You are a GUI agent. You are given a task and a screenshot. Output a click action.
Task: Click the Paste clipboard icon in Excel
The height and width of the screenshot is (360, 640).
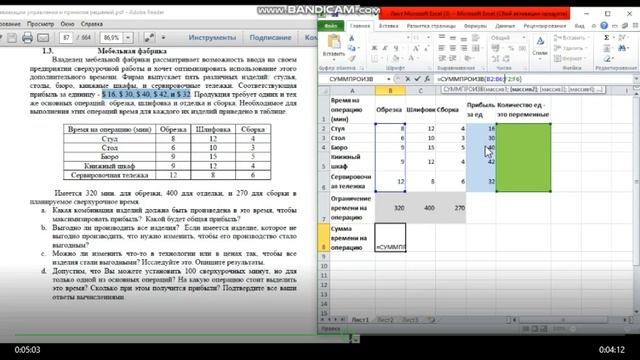tap(334, 41)
